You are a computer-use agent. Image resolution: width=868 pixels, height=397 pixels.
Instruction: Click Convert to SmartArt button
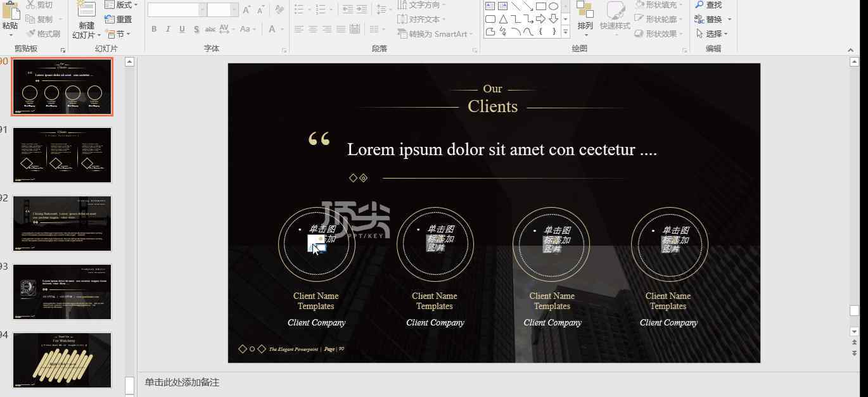point(435,34)
